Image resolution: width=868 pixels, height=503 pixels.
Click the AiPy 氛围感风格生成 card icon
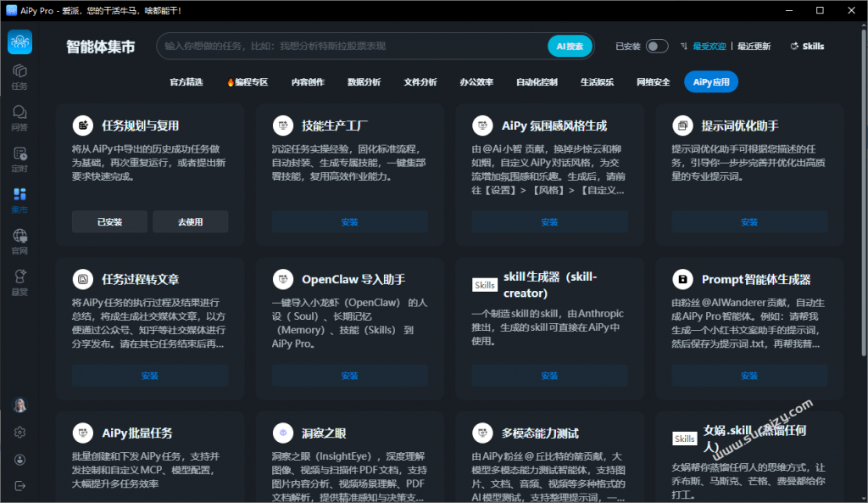[482, 126]
